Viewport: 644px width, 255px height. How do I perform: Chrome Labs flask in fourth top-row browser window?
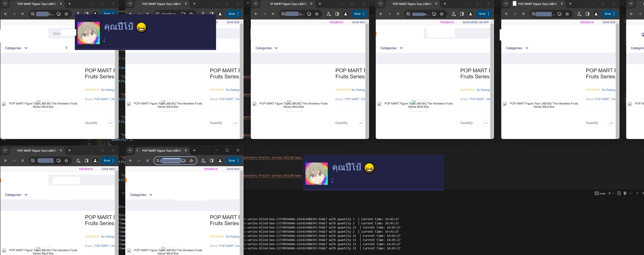point(453,14)
